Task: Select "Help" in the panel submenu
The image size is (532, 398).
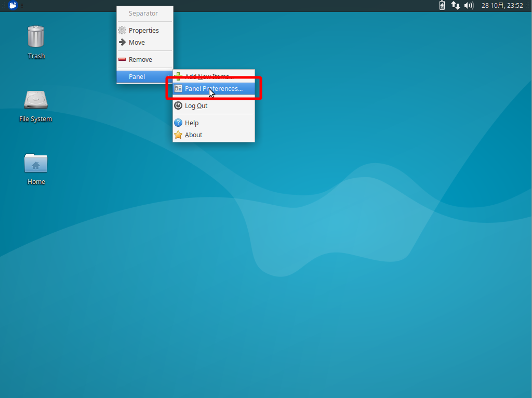Action: tap(192, 123)
